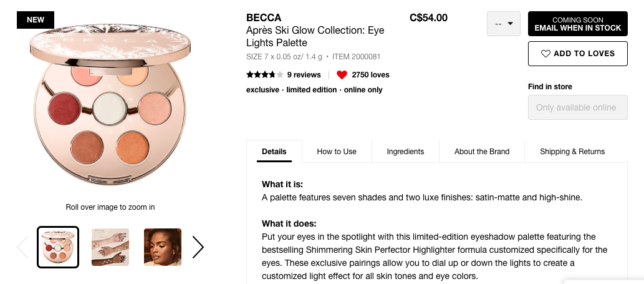Open the 9 reviews link
Viewport: 644px width, 284px height.
[x=304, y=75]
